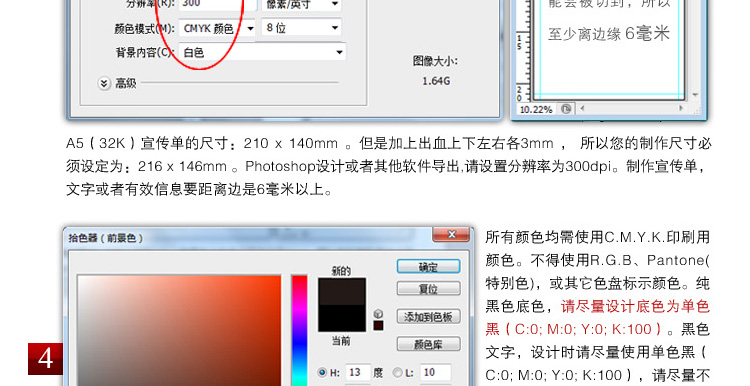Close the 拾色器 color picker dialog
750x386 pixels.
pos(451,234)
